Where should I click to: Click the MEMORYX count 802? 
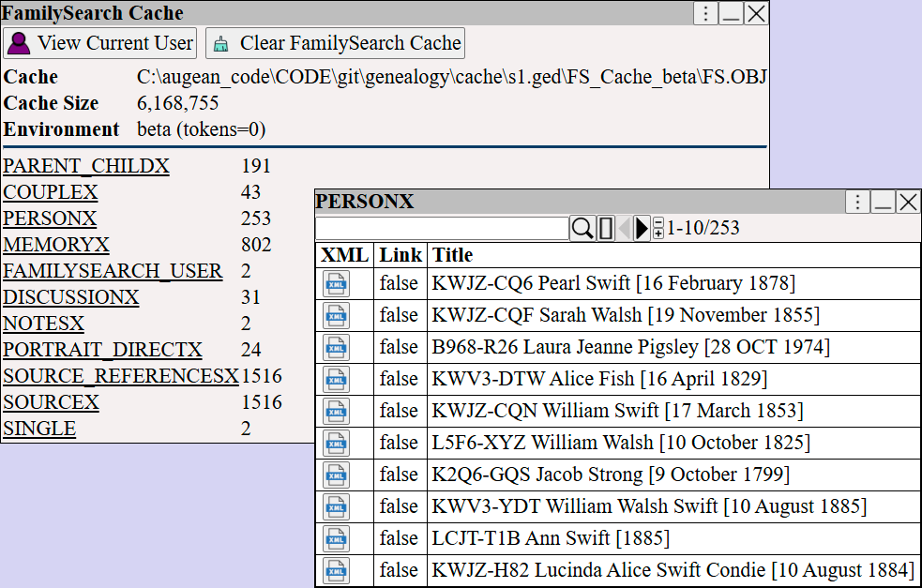[256, 245]
